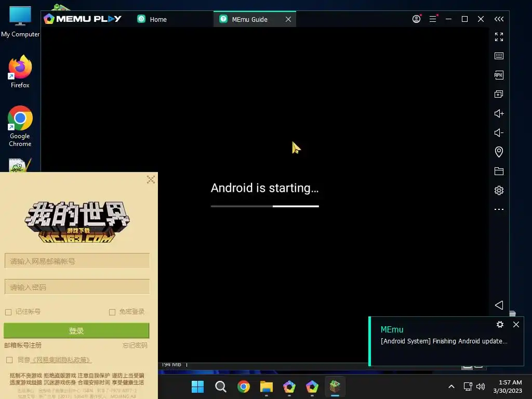Launch Google Chrome desktop shortcut

[x=20, y=126]
